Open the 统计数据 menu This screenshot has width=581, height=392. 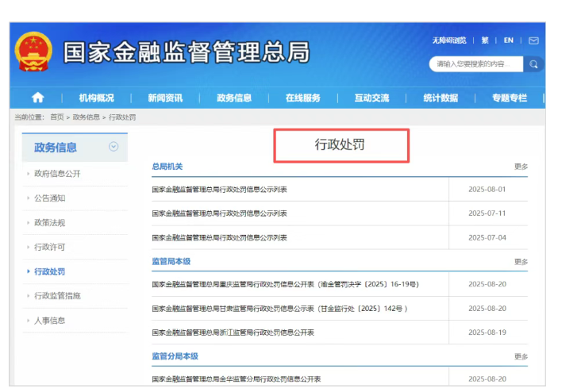coord(441,98)
